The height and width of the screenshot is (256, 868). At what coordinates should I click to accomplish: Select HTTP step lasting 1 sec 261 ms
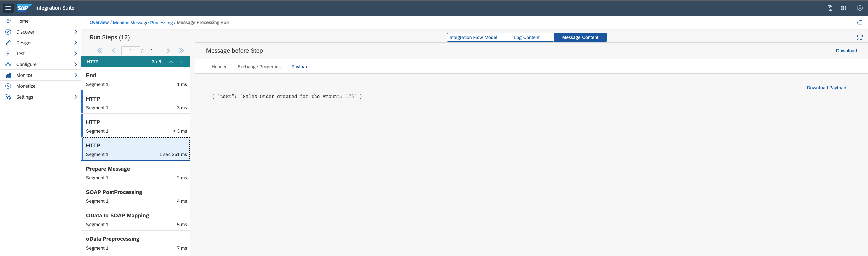(x=136, y=149)
